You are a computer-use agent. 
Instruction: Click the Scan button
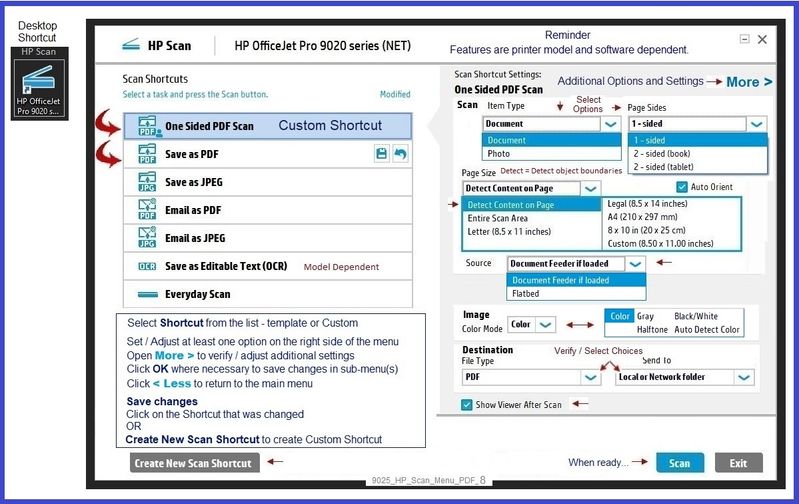(x=680, y=463)
